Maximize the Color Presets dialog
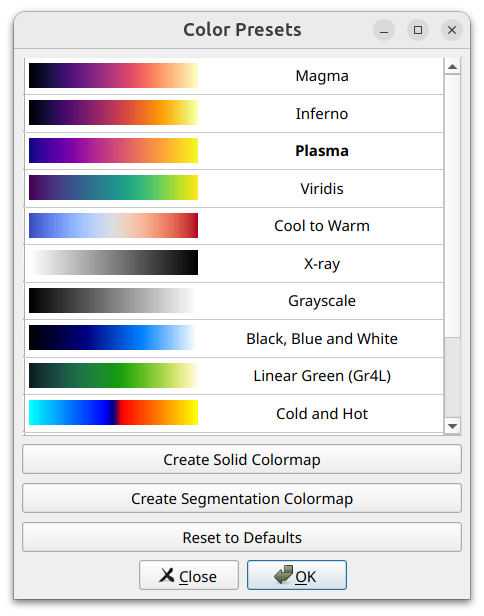This screenshot has height=616, width=484. (418, 30)
